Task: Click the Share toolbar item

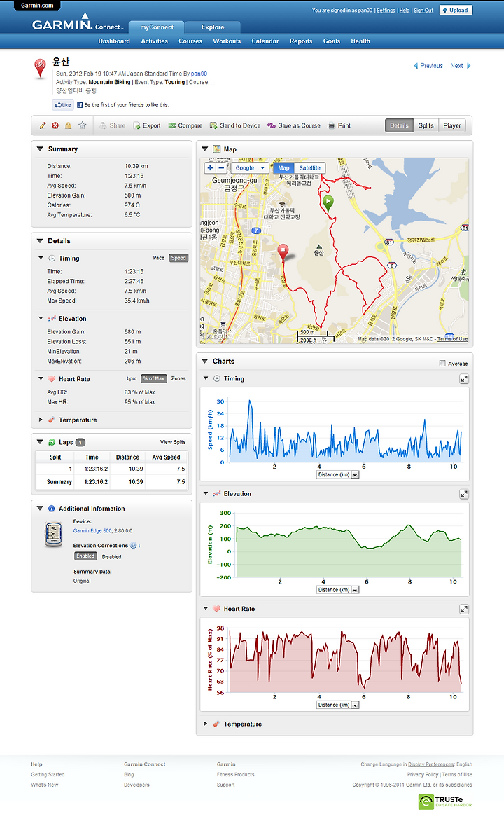Action: [x=113, y=125]
